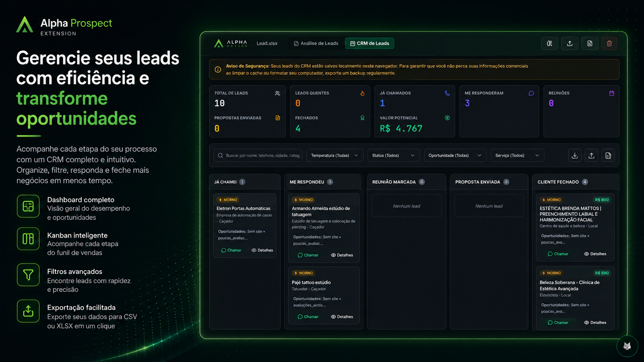Click the Kanban inteligente feature icon
The width and height of the screenshot is (644, 362).
(x=28, y=239)
